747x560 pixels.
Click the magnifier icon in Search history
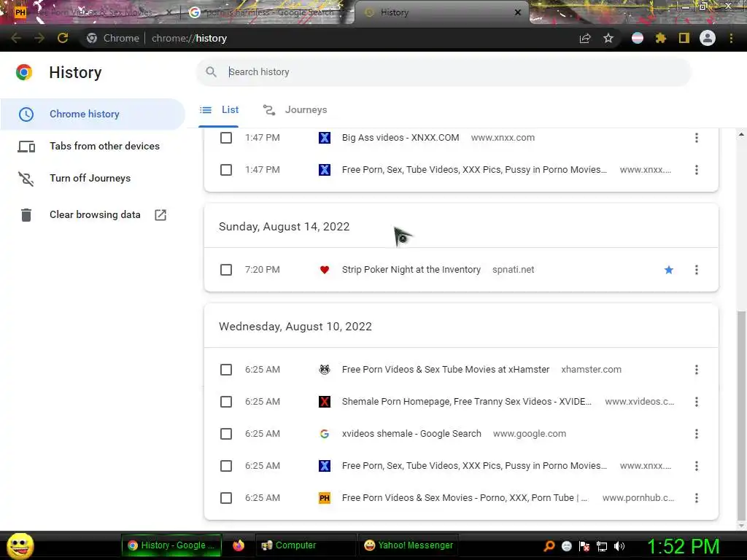coord(211,72)
